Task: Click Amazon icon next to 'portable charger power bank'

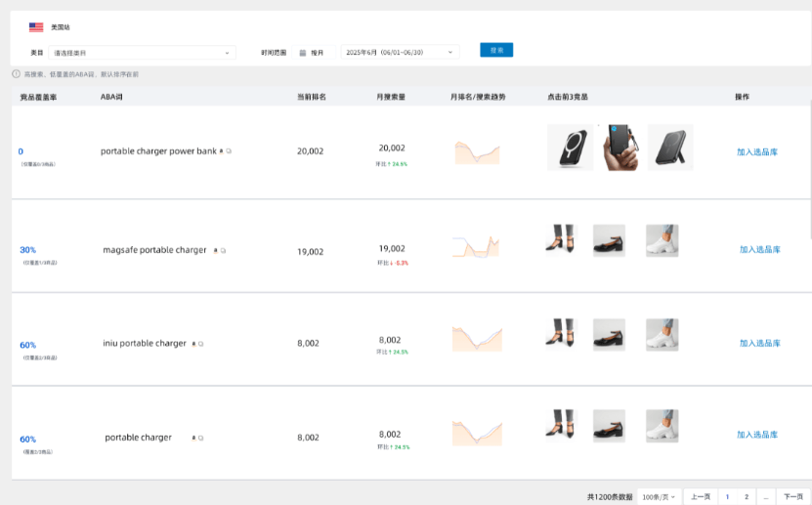Action: coord(221,151)
